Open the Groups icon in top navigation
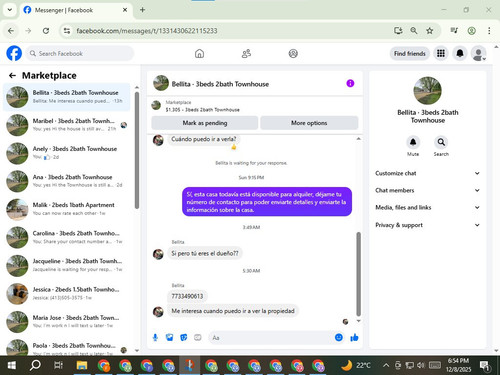Screen dimensions: 500x375 [293, 53]
